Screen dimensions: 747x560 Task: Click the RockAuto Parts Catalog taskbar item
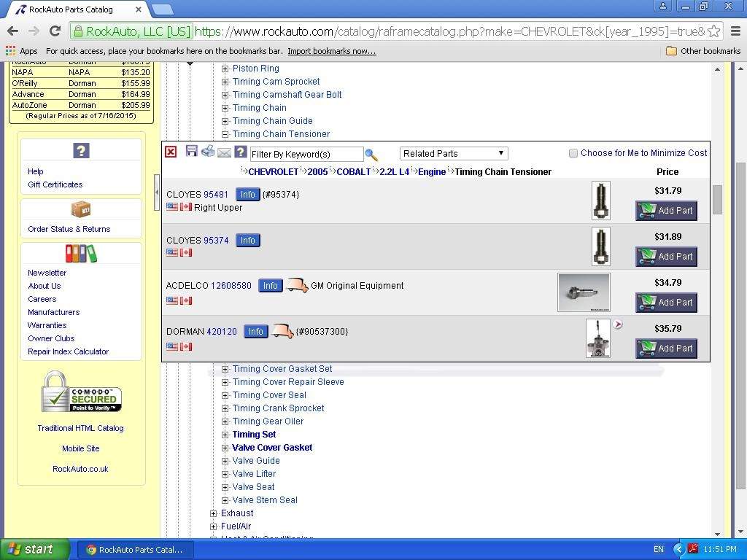pos(135,550)
